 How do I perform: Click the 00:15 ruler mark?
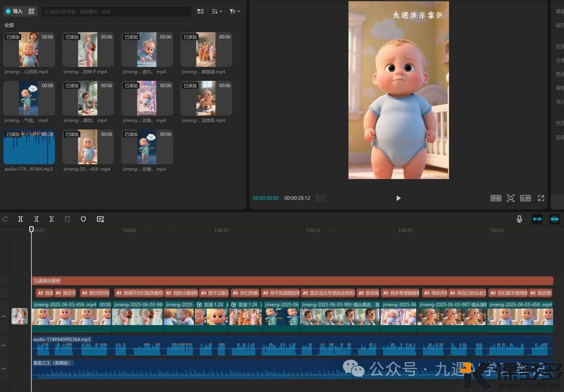coord(314,231)
